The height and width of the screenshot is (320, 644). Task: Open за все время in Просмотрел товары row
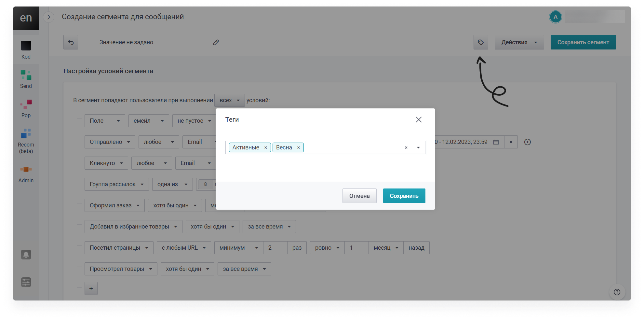[244, 269]
